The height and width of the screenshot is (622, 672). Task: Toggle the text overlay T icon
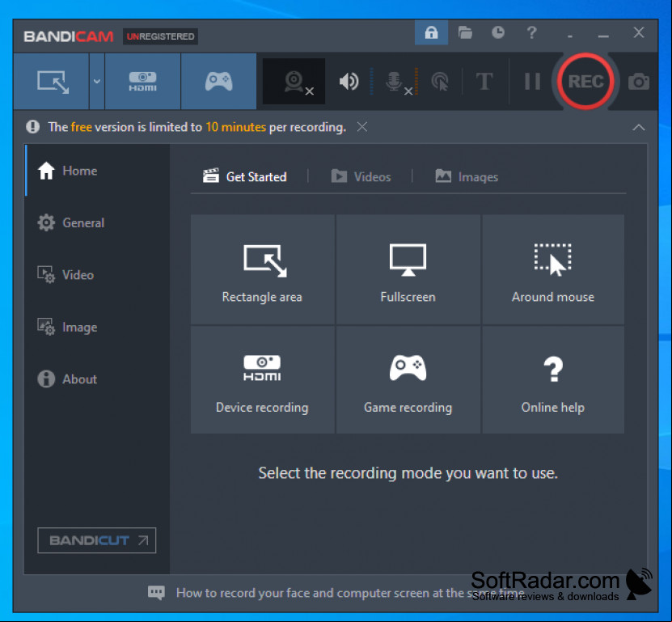coord(484,82)
